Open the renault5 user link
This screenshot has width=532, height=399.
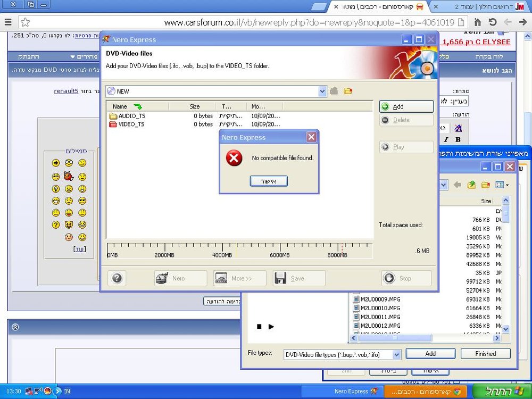66,91
